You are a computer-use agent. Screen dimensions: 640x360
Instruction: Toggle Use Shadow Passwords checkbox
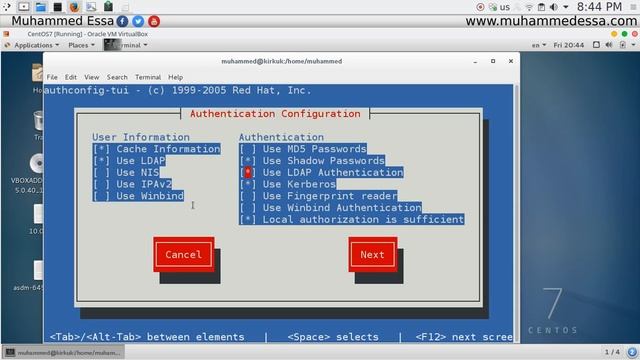[x=312, y=161]
